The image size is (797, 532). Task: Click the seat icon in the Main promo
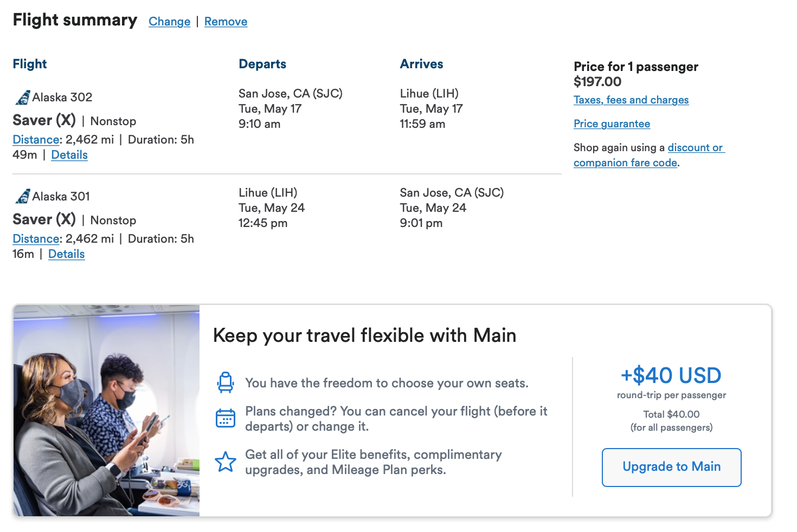[x=226, y=382]
